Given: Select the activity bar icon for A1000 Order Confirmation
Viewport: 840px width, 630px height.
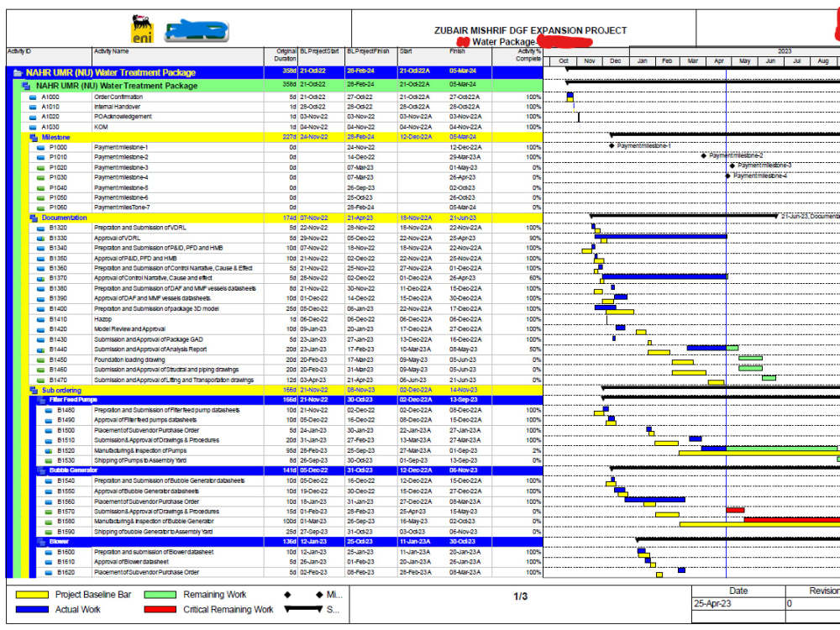Looking at the screenshot, I should click(32, 97).
